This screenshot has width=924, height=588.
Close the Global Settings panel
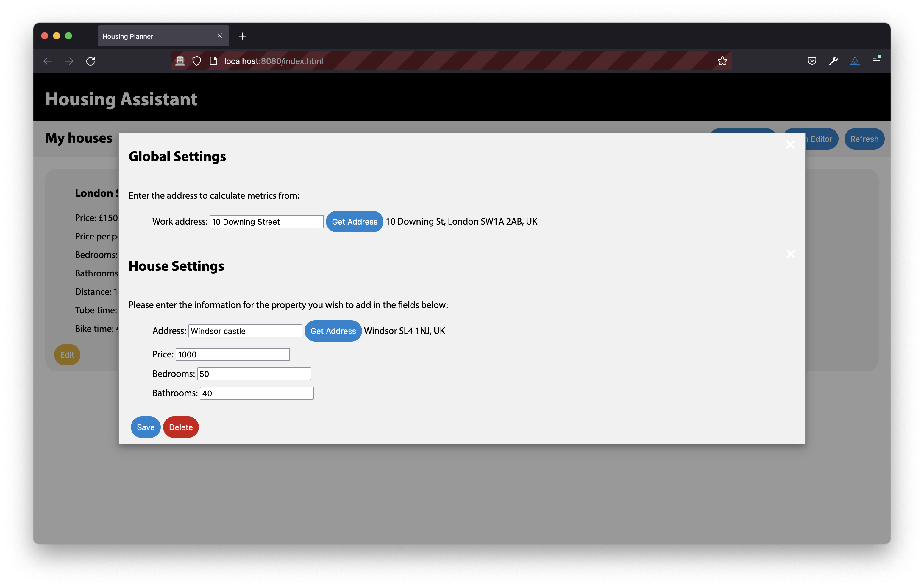[790, 144]
